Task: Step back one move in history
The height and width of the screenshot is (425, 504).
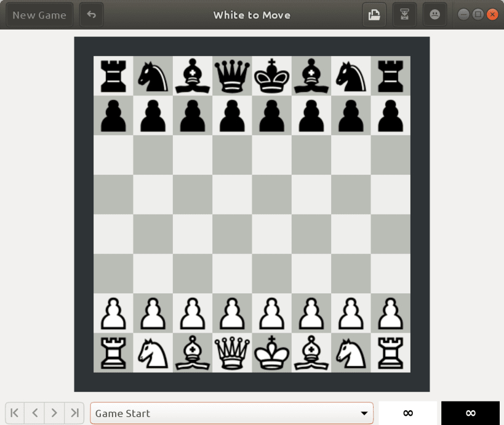Action: (34, 413)
